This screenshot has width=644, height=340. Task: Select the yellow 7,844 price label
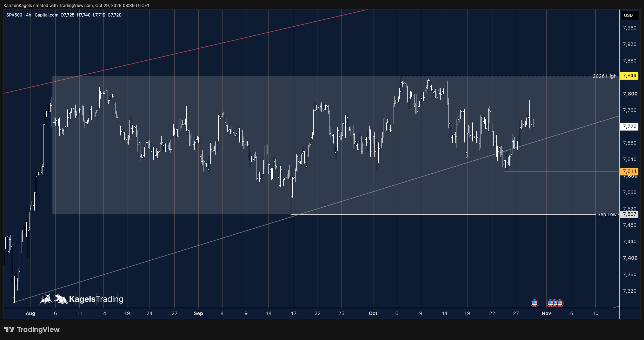tap(629, 76)
